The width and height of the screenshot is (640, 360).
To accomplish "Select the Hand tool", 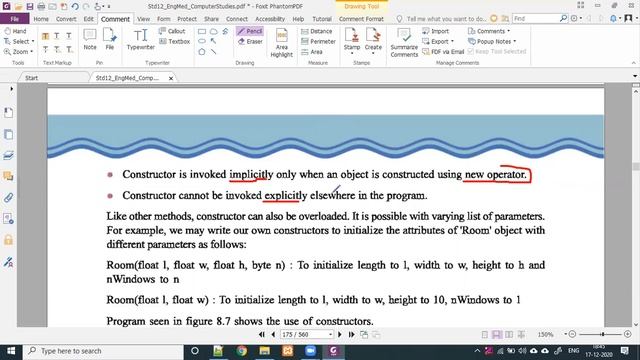I will click(15, 31).
